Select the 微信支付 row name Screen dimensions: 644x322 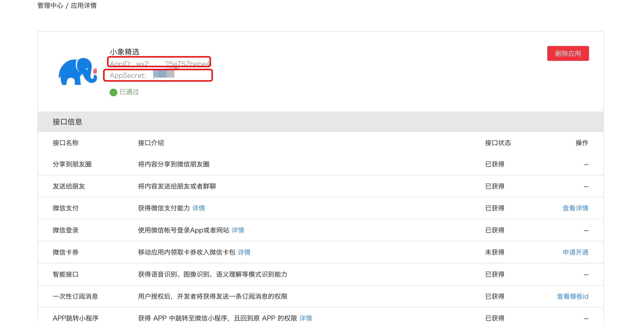[65, 208]
